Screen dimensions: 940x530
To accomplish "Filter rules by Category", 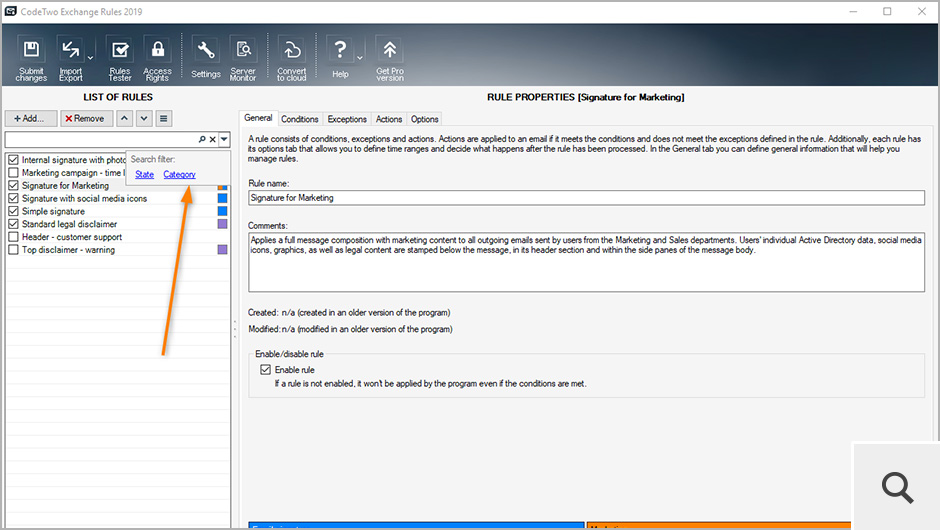I will (x=179, y=174).
